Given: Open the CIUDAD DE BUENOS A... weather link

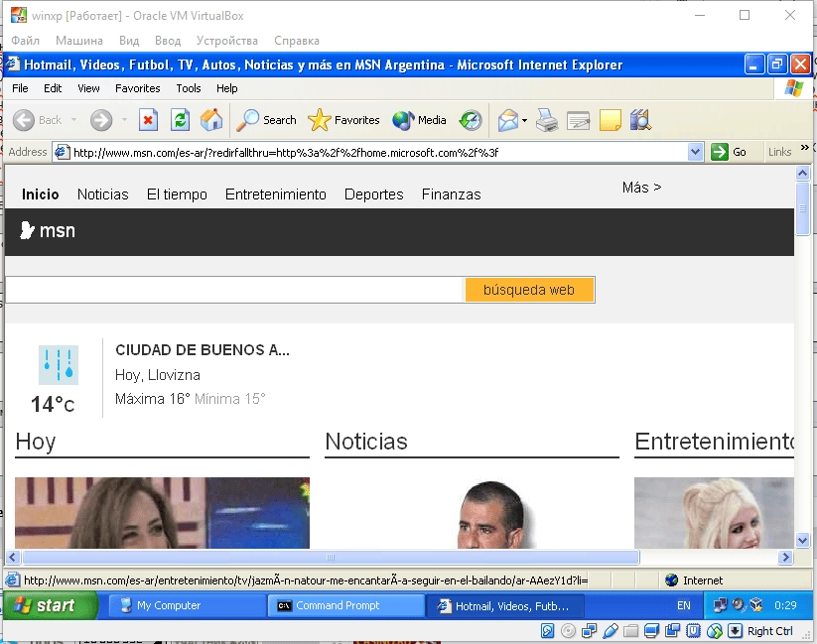Looking at the screenshot, I should point(203,349).
